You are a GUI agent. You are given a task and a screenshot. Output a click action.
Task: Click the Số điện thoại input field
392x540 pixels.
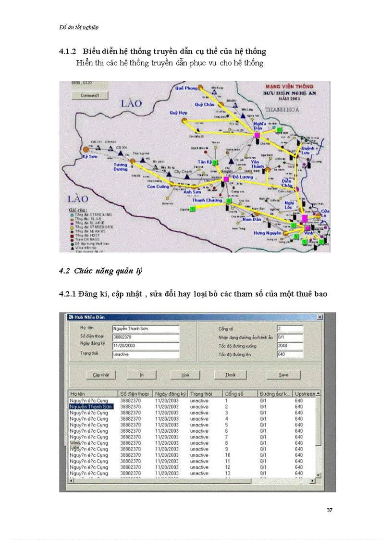point(145,338)
